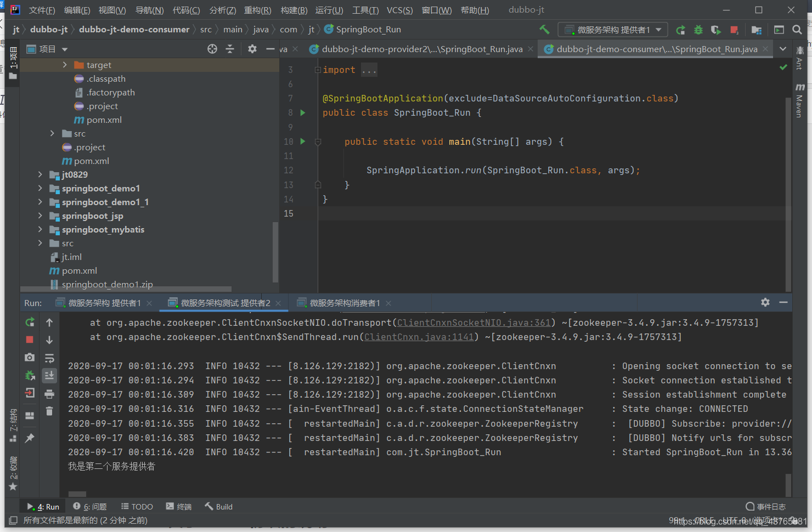Click Dump Threads camera icon
This screenshot has width=812, height=532.
click(30, 358)
